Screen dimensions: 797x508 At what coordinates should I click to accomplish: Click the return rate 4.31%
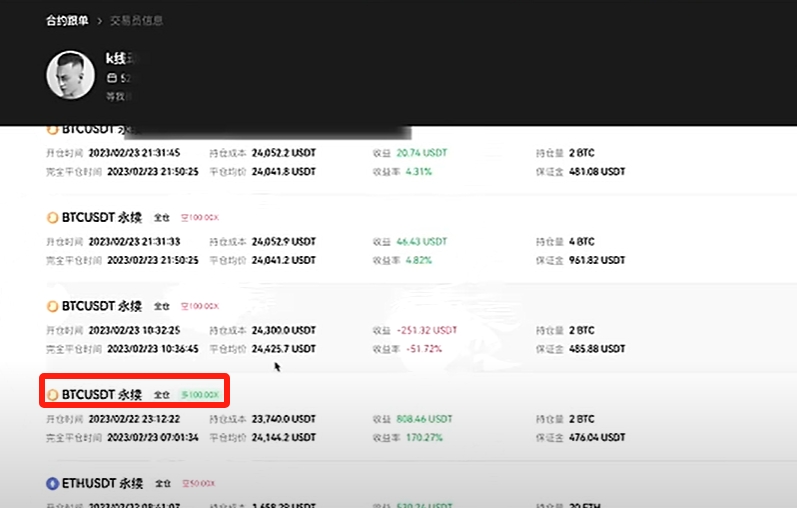point(418,171)
